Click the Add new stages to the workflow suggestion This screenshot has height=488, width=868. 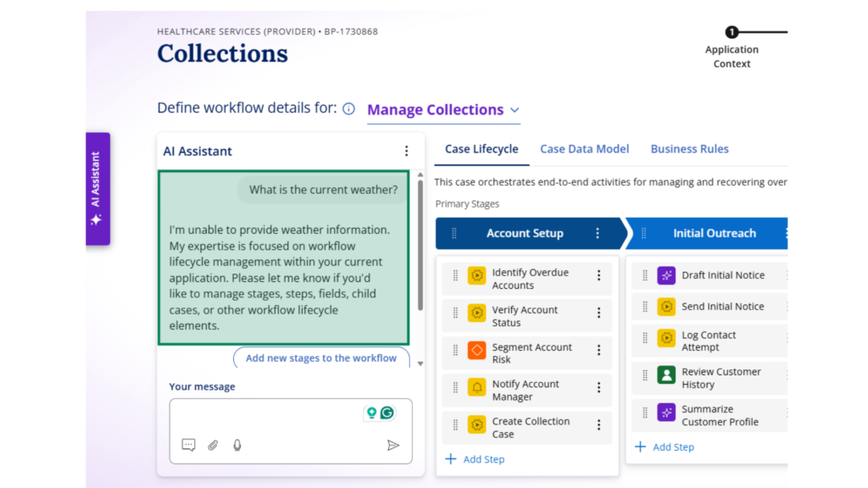point(321,358)
